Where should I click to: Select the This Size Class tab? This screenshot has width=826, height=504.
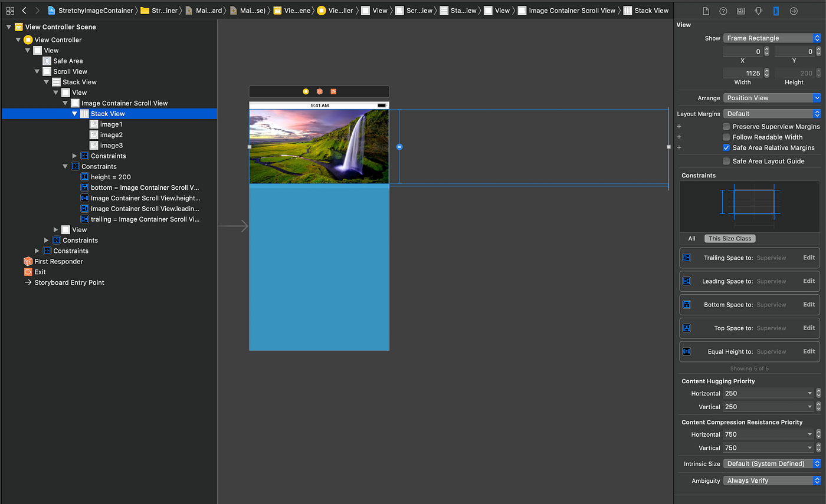tap(730, 239)
